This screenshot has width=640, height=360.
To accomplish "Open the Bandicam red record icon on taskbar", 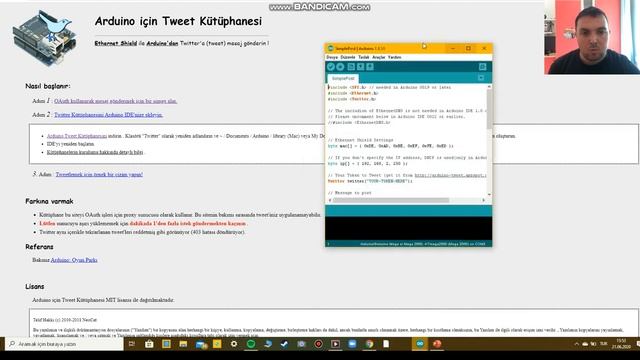I will click(x=318, y=344).
